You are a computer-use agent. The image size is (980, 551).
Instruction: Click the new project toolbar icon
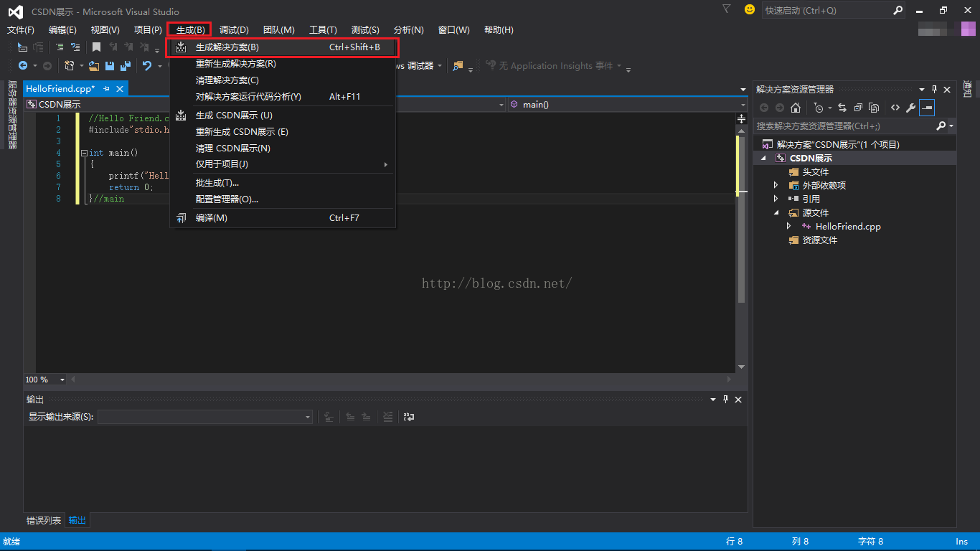coord(69,66)
